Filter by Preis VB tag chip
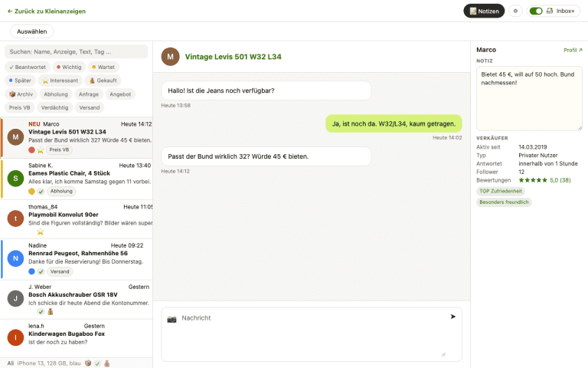Viewport: 588px width, 368px height. pos(19,107)
